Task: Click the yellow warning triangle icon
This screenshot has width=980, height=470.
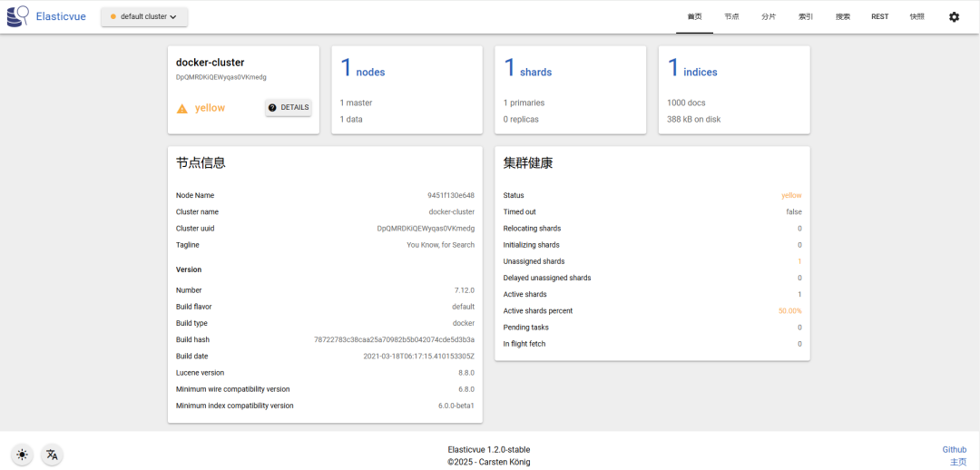Action: pyautogui.click(x=181, y=108)
